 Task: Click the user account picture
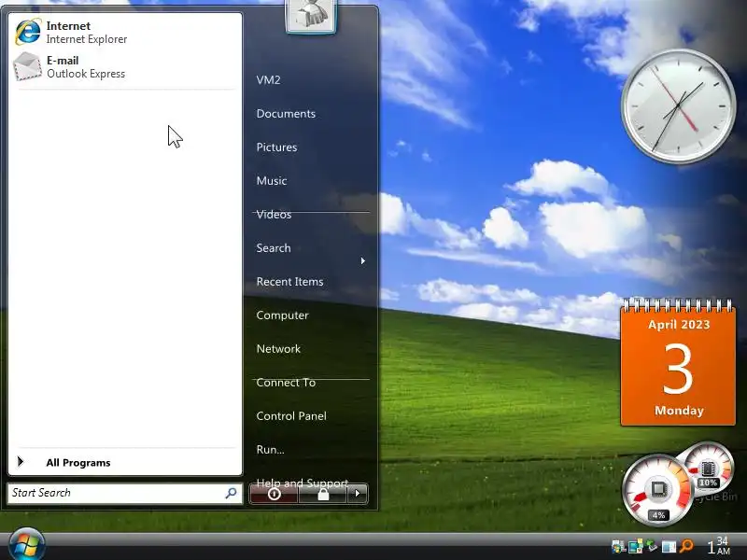point(311,15)
